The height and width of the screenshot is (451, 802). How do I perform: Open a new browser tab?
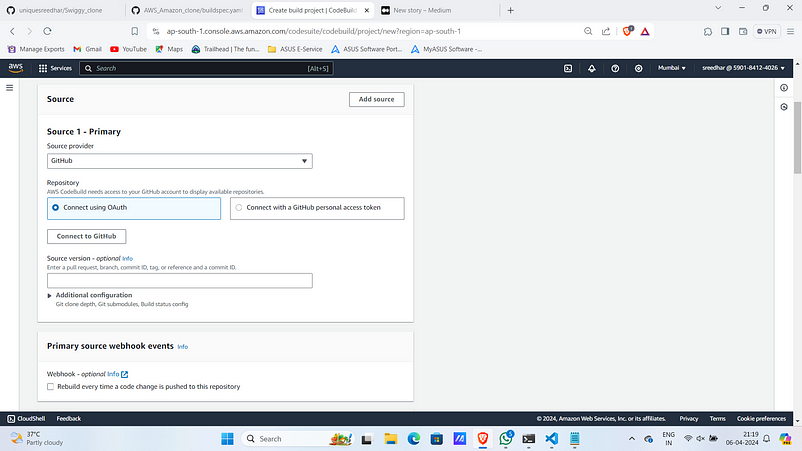pyautogui.click(x=510, y=10)
